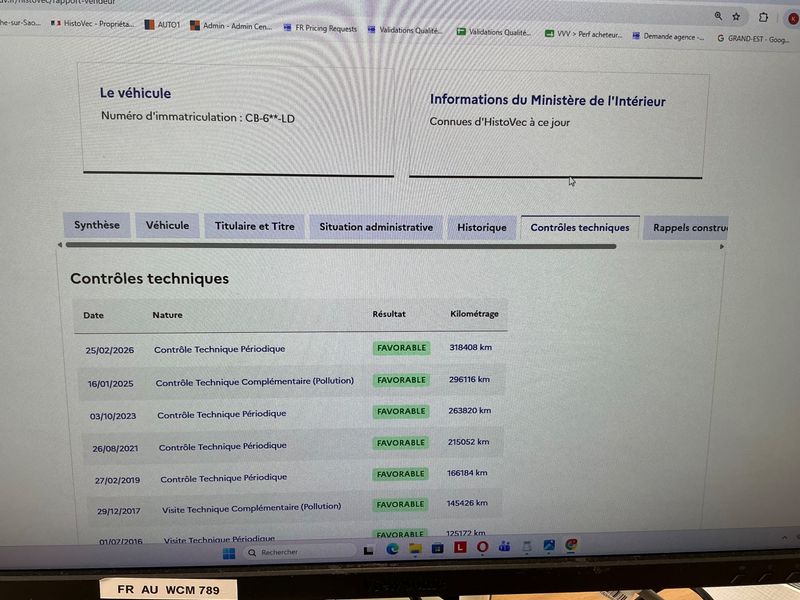
Task: Bookmark this page with the star icon
Action: click(x=736, y=16)
